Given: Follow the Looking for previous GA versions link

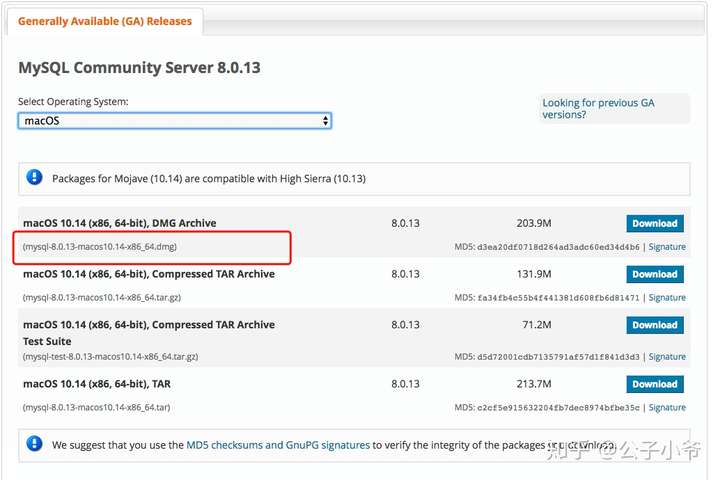Looking at the screenshot, I should click(598, 109).
